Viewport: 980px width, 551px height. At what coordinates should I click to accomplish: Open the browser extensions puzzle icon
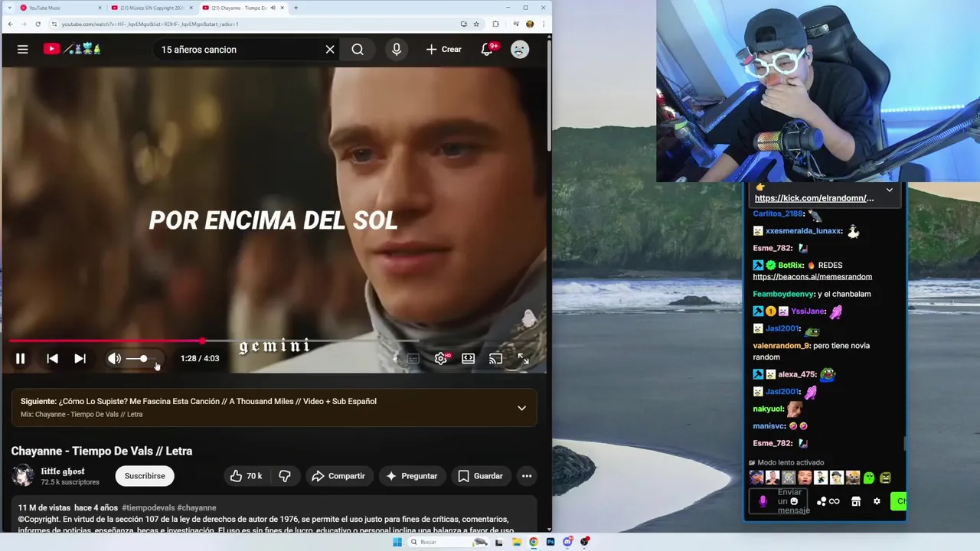pos(495,24)
